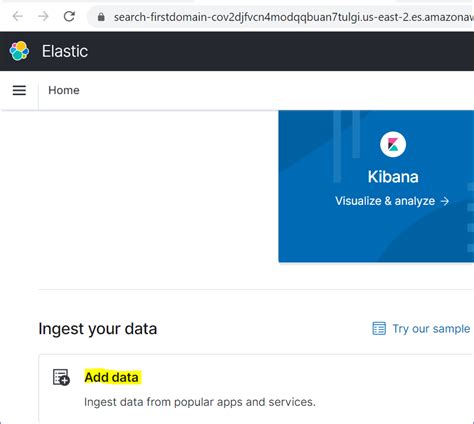
Task: Click the browser forward arrow
Action: (x=43, y=16)
